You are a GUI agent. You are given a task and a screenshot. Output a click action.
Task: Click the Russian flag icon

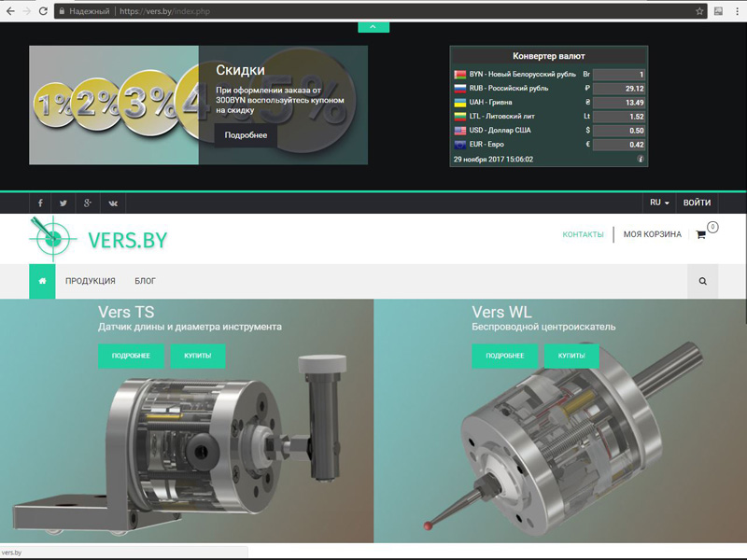coord(459,88)
